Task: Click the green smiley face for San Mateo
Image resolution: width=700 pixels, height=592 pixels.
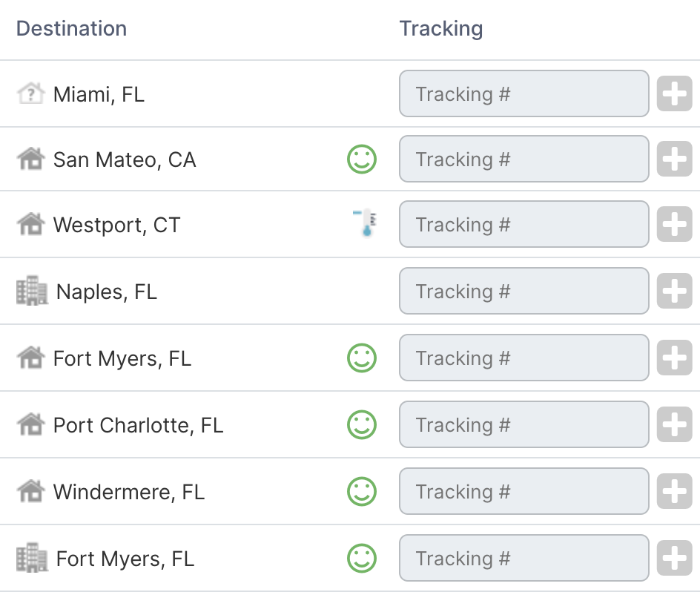Action: click(x=362, y=159)
